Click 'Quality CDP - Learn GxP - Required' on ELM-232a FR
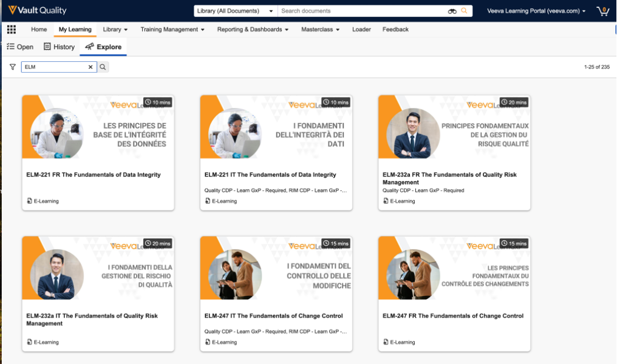This screenshot has width=617, height=364. [423, 190]
